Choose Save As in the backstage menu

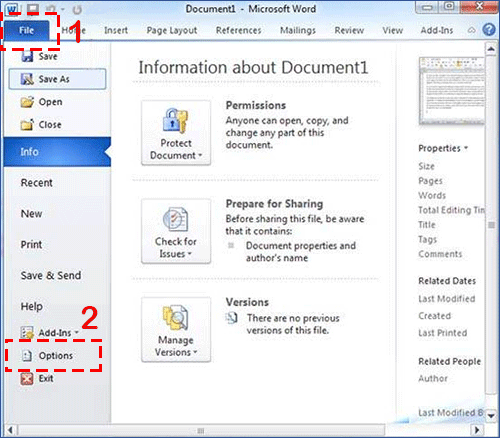click(57, 79)
